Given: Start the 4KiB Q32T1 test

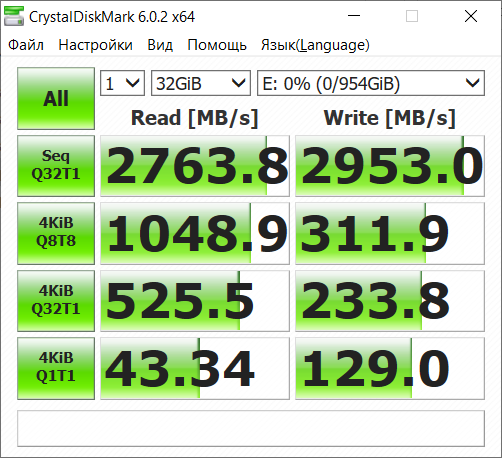Looking at the screenshot, I should 56,301.
